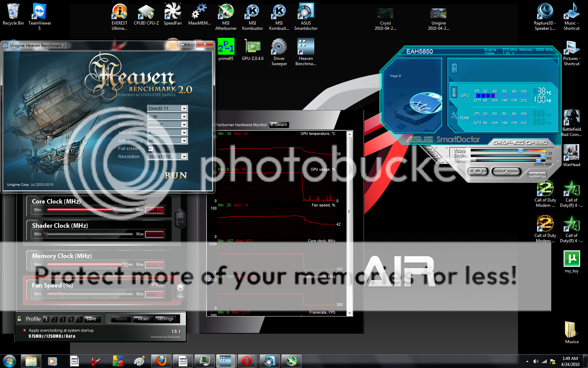The width and height of the screenshot is (588, 368).
Task: Open the Musica folder on desktop
Action: pyautogui.click(x=572, y=333)
